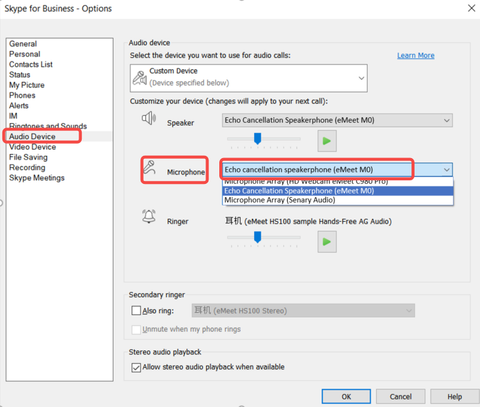
Task: Uncheck Allow stereo audio playback
Action: tap(136, 367)
